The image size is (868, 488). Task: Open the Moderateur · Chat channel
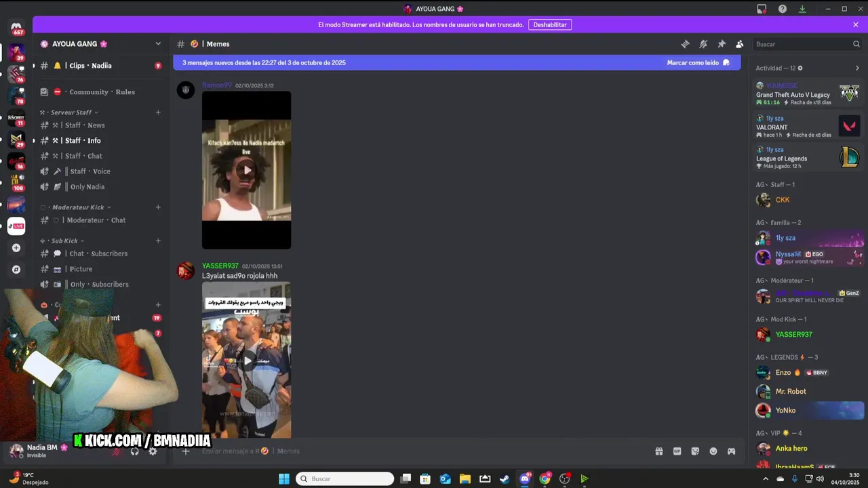click(x=101, y=220)
